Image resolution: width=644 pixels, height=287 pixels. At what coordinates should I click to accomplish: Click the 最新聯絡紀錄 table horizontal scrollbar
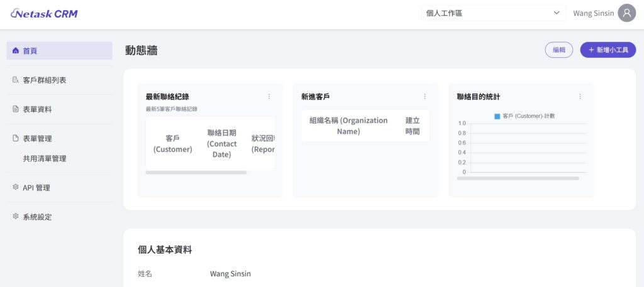[x=196, y=172]
